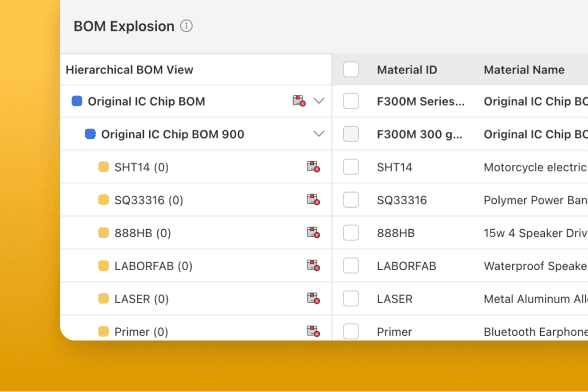
Task: Click calendar-error icon on Original IC Chip BOM row
Action: click(299, 101)
